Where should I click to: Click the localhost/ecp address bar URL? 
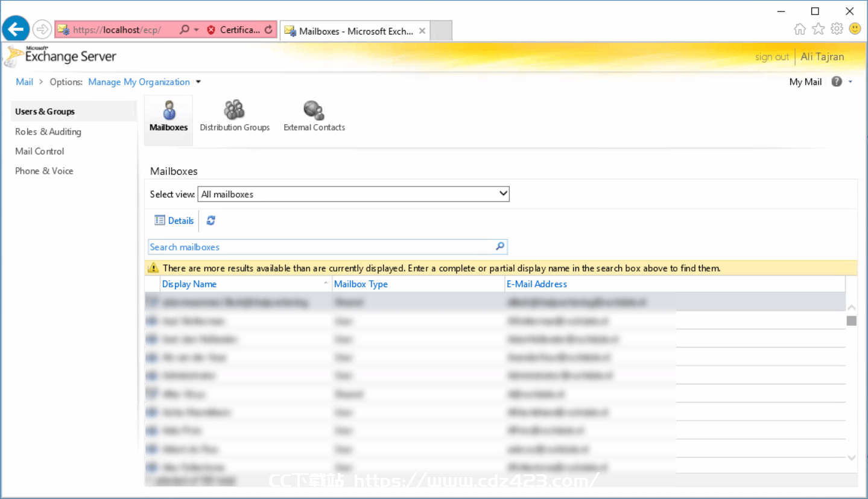pos(117,30)
